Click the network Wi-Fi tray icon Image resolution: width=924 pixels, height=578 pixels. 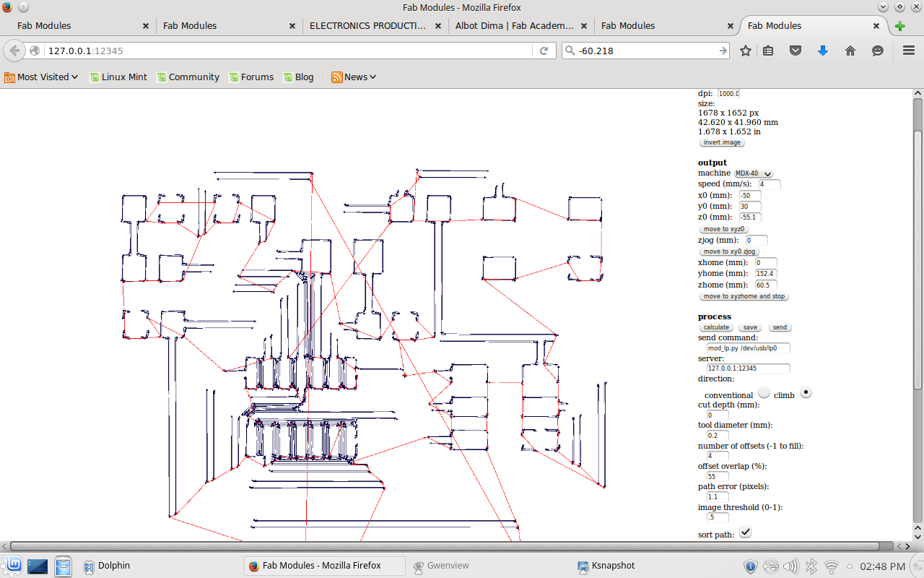click(832, 566)
